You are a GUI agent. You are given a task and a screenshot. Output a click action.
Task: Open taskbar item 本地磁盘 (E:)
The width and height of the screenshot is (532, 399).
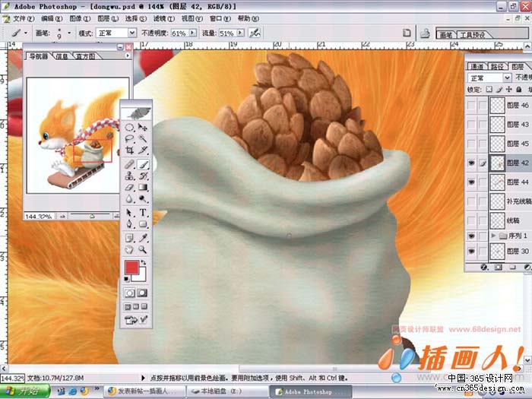pos(227,391)
